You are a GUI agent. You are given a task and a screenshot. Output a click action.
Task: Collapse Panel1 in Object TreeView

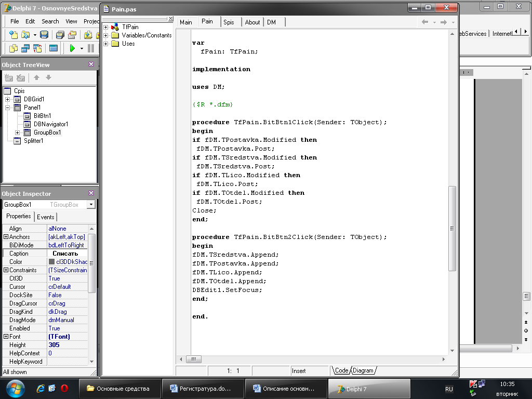tap(7, 108)
